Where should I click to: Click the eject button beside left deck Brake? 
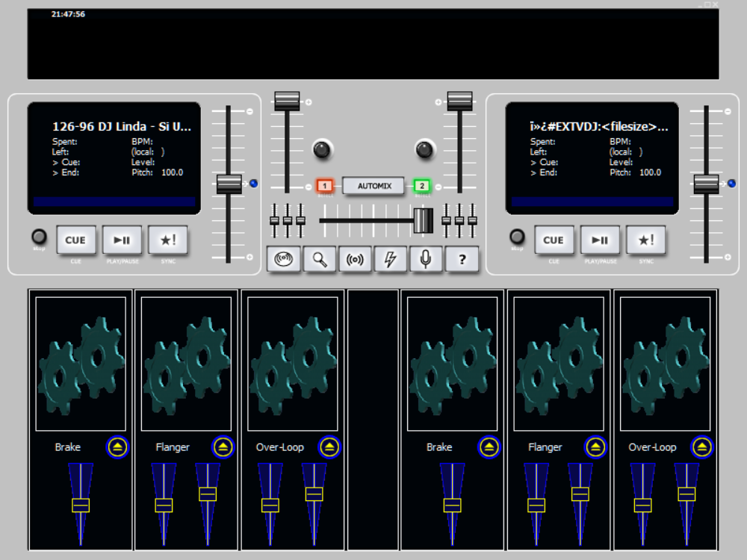118,447
